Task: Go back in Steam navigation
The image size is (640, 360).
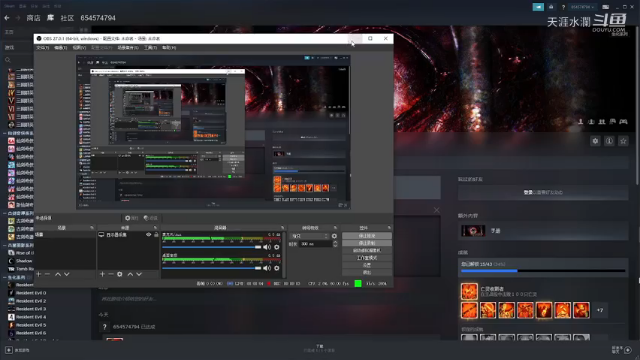Action: (x=7, y=18)
